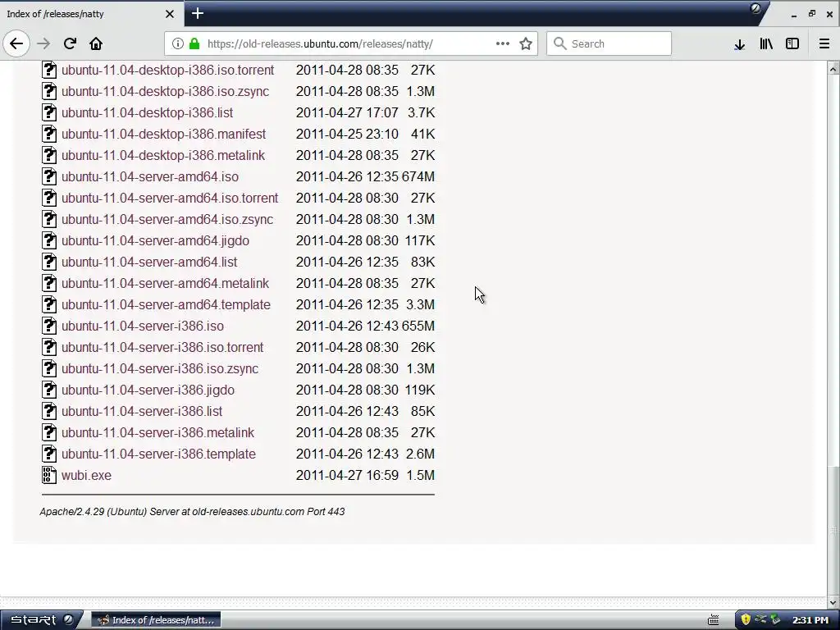Select the 655M size of server-i386.iso
Viewport: 840px width, 630px height.
click(418, 326)
